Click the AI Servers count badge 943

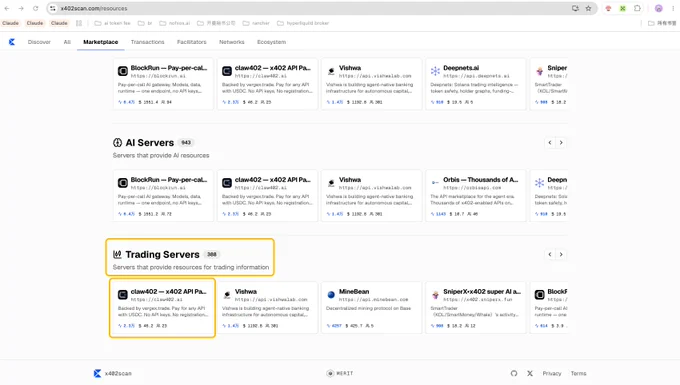pos(186,143)
